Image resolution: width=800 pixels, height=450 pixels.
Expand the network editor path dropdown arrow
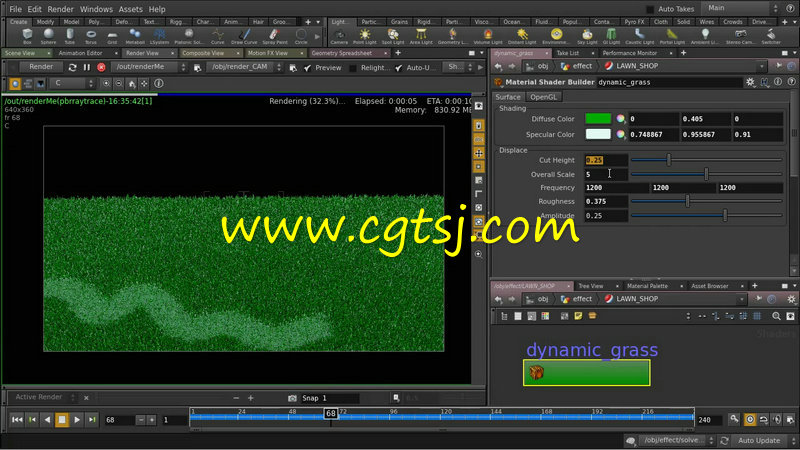coord(741,299)
